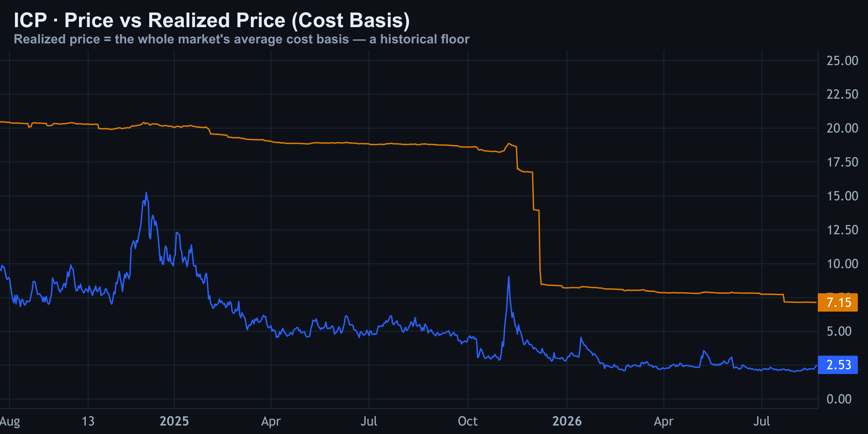
Task: Click the 10.00 y-axis label
Action: tap(842, 264)
